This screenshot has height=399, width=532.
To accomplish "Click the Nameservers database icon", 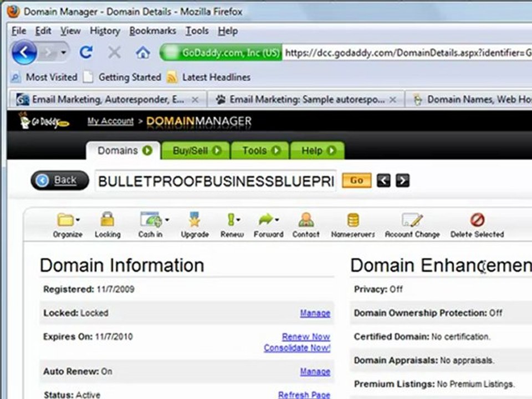I will tap(353, 220).
